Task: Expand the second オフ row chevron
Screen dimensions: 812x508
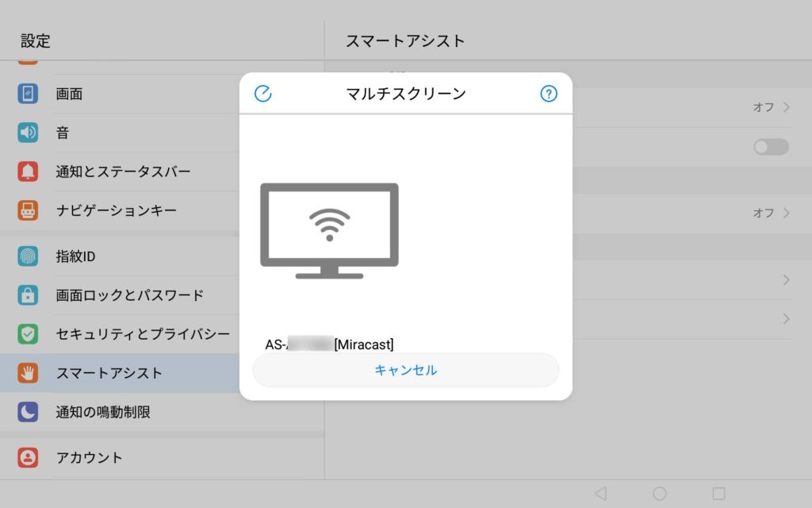Action: pyautogui.click(x=786, y=213)
